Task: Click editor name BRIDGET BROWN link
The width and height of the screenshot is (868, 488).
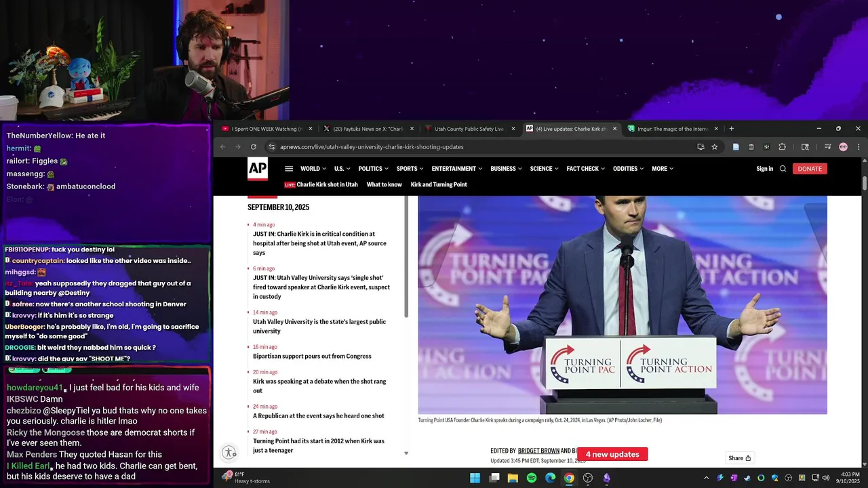Action: coord(538,451)
